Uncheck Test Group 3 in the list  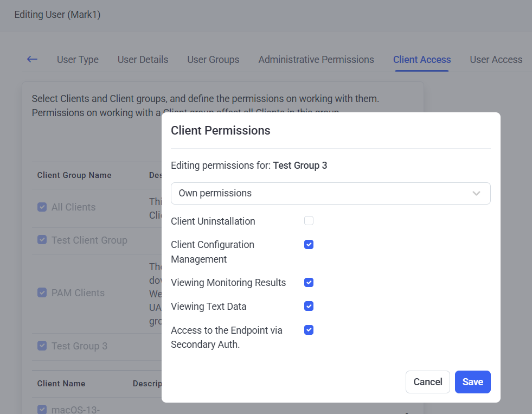tap(42, 346)
